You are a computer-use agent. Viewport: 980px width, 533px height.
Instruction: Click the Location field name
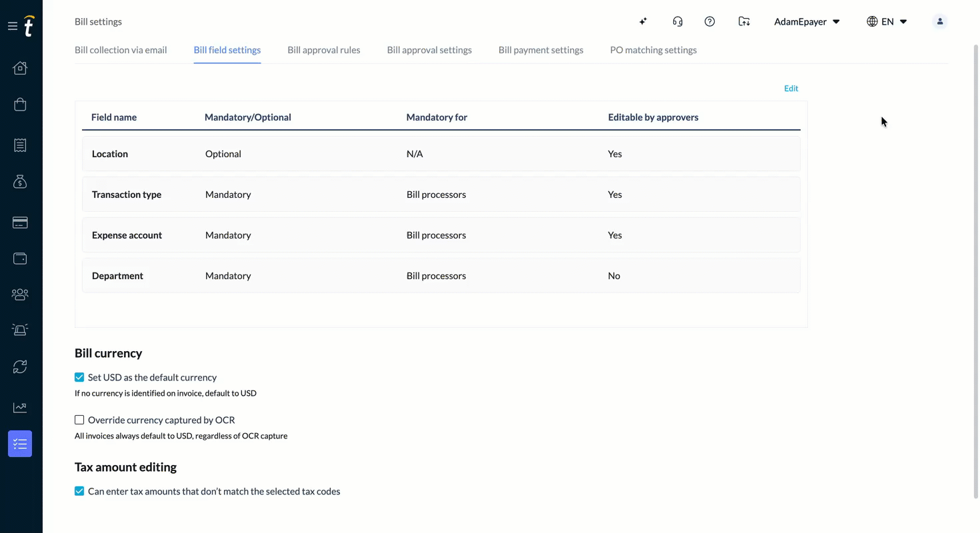(110, 154)
